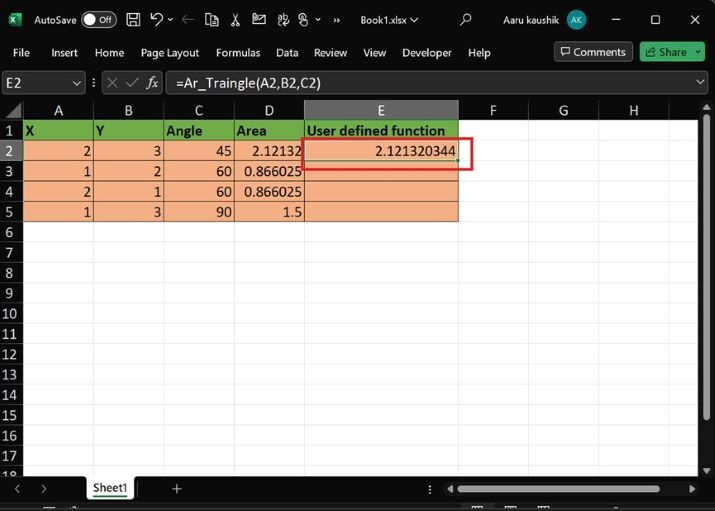The width and height of the screenshot is (715, 511).
Task: Switch to the Formulas tab
Action: 238,53
